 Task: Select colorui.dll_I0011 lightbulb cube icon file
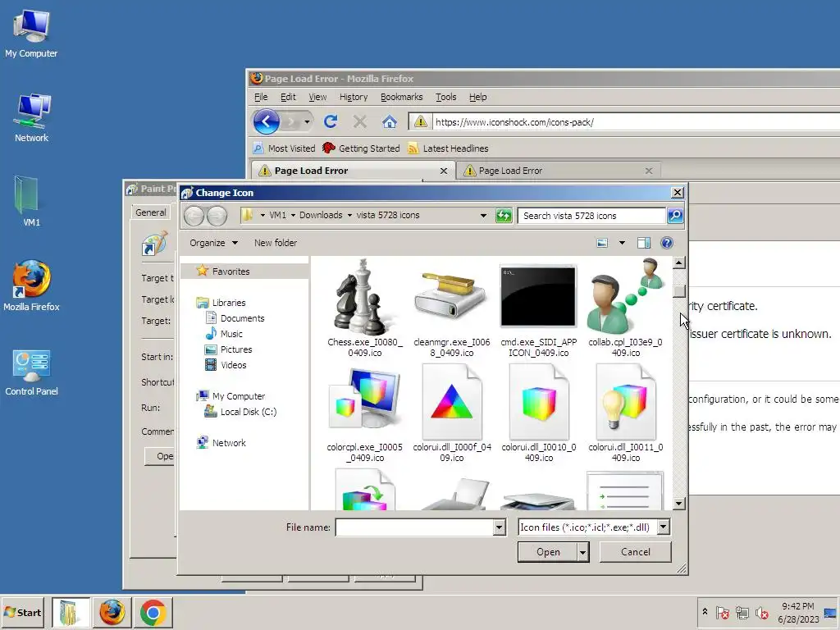click(x=625, y=413)
